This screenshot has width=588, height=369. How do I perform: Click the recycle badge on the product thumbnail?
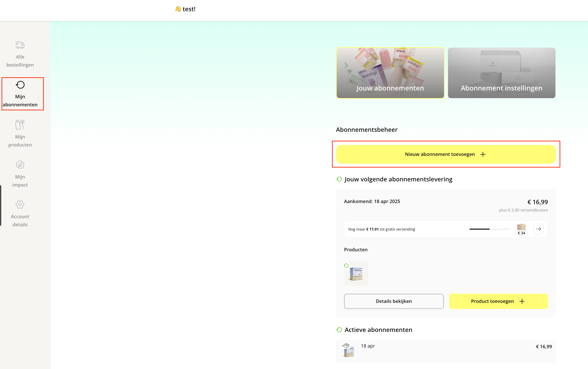tap(346, 266)
